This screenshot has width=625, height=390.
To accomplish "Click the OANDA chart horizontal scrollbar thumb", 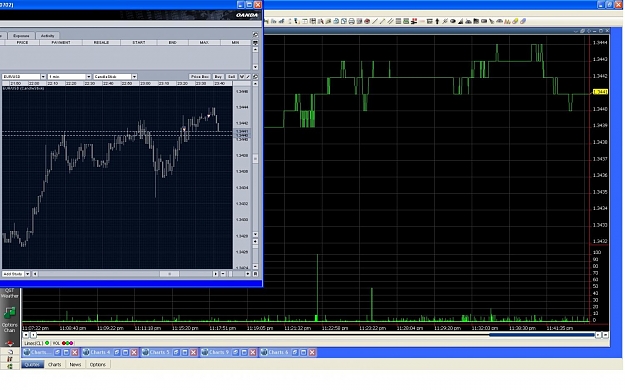I will [169, 274].
